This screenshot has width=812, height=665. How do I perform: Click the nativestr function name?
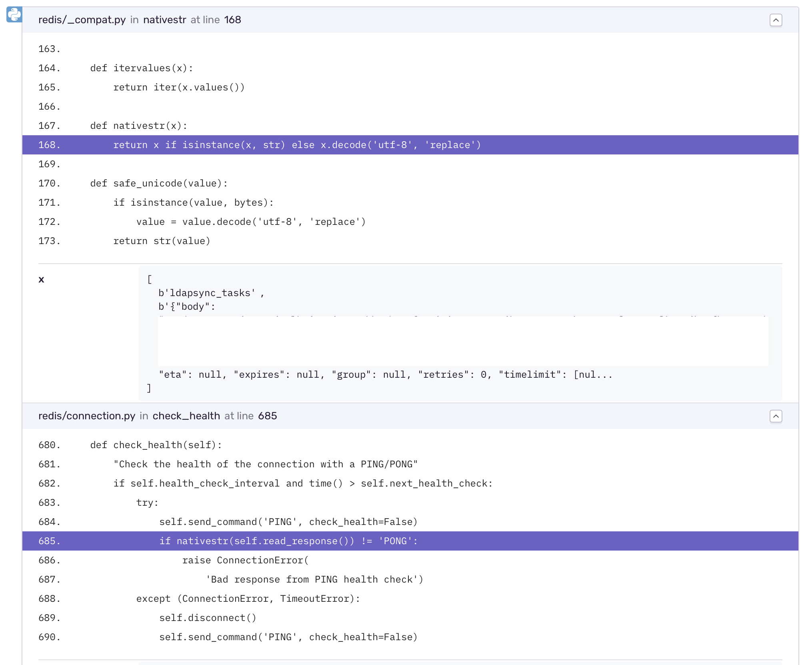click(165, 19)
